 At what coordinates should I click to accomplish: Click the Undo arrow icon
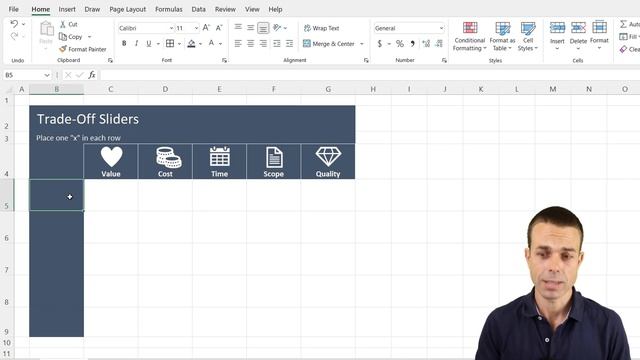[x=14, y=24]
